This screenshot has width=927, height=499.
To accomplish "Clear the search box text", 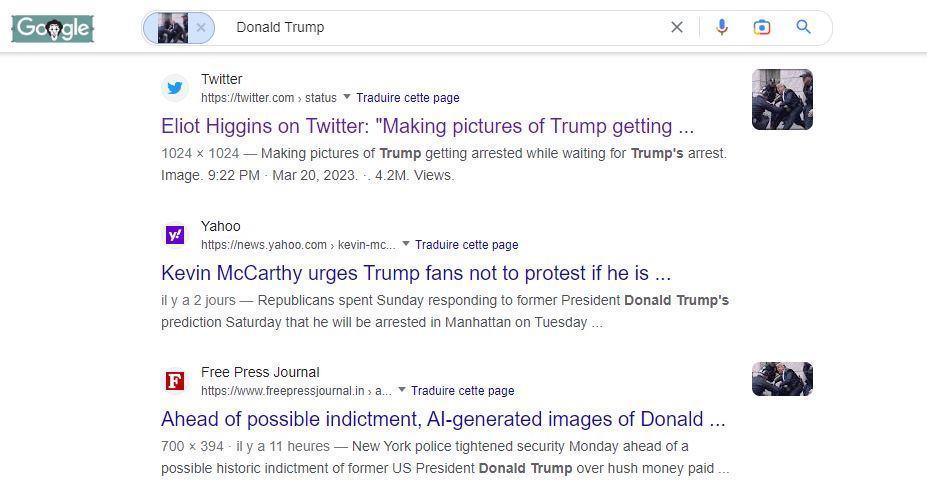I will [677, 28].
